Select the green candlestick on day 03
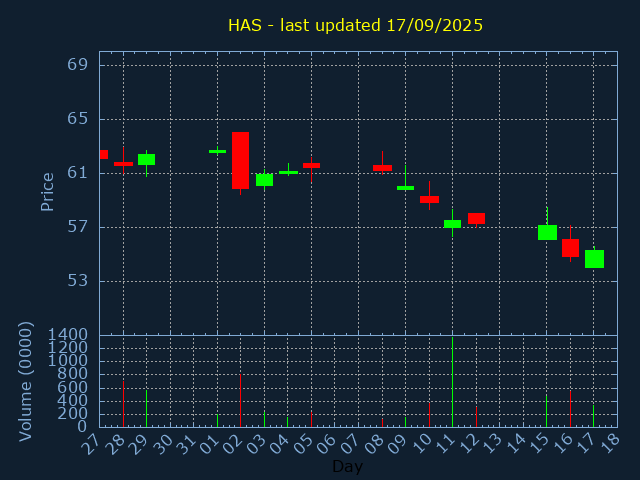The width and height of the screenshot is (640, 480). (x=264, y=180)
